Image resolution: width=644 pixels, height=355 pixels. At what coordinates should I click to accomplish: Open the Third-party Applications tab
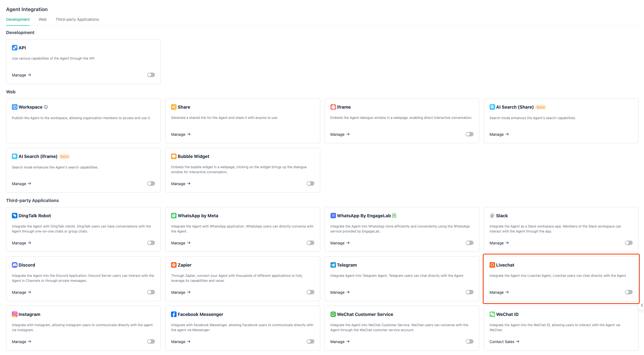[x=77, y=19]
